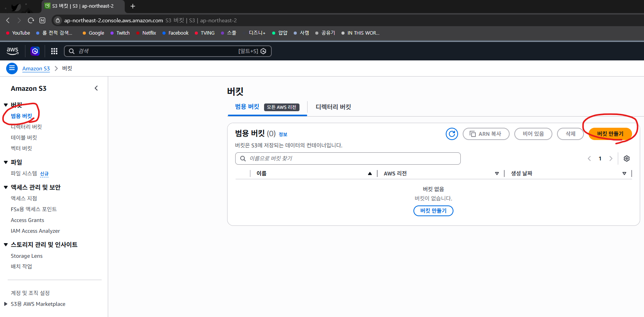Open IAM Access Analyzer in sidebar

35,231
